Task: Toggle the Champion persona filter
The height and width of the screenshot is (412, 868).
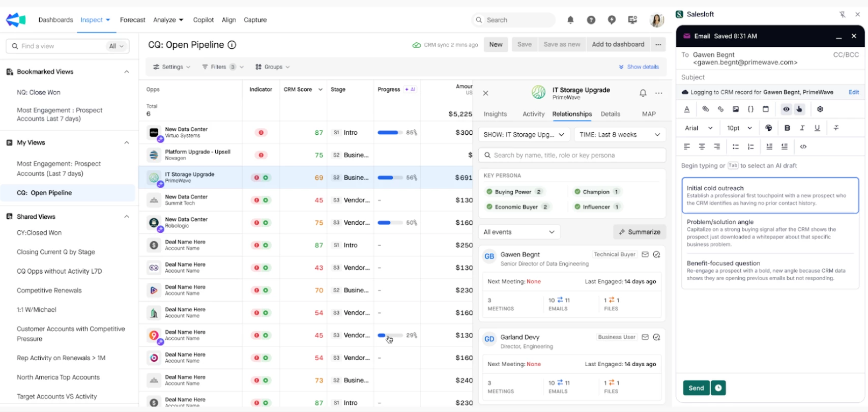Action: point(597,192)
